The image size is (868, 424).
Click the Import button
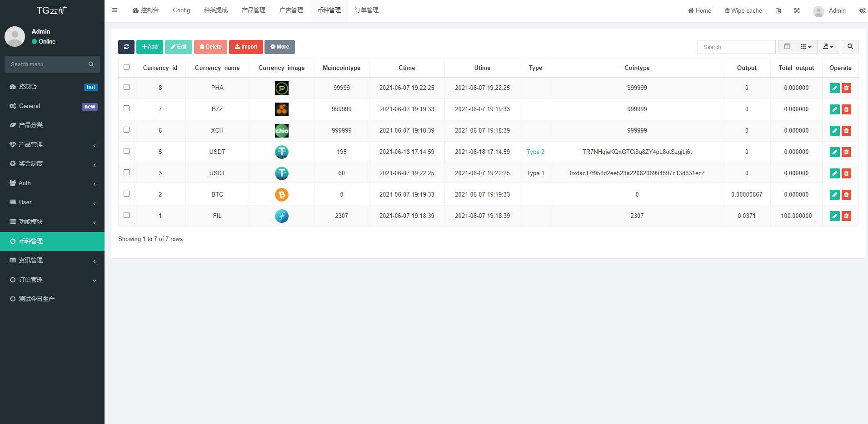pyautogui.click(x=246, y=47)
